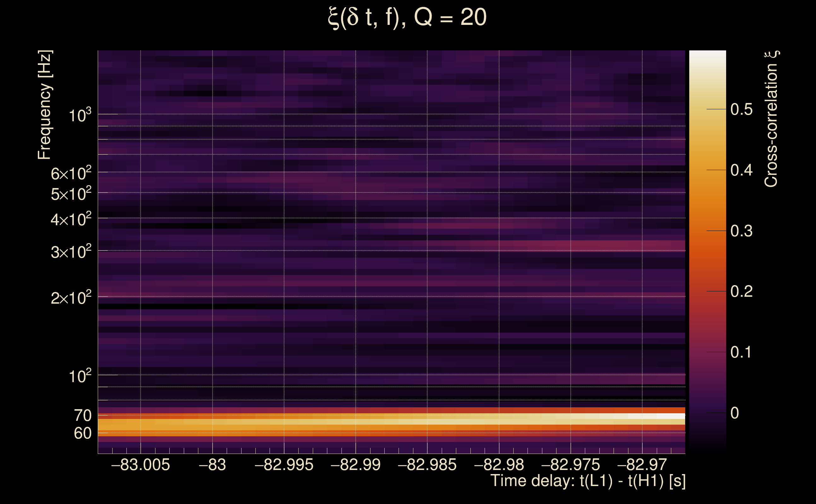Viewport: 816px width, 504px height.
Task: Click the -82.97 x-axis tick label
Action: coord(642,465)
